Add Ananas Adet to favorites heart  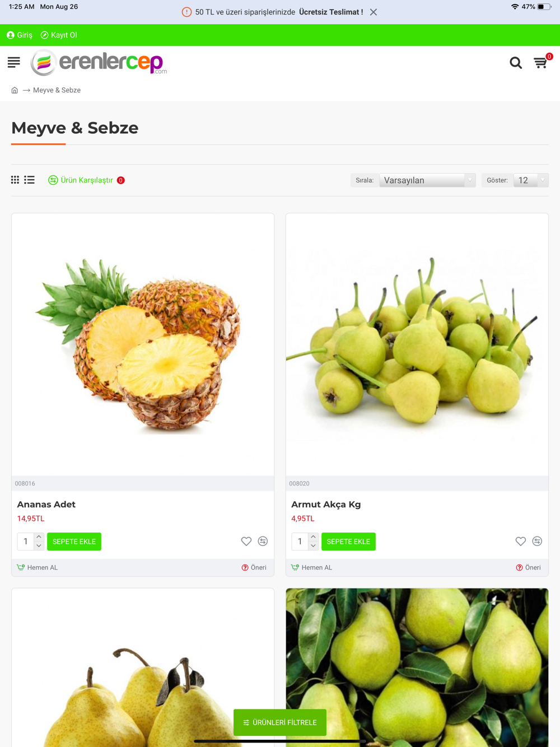pyautogui.click(x=246, y=541)
